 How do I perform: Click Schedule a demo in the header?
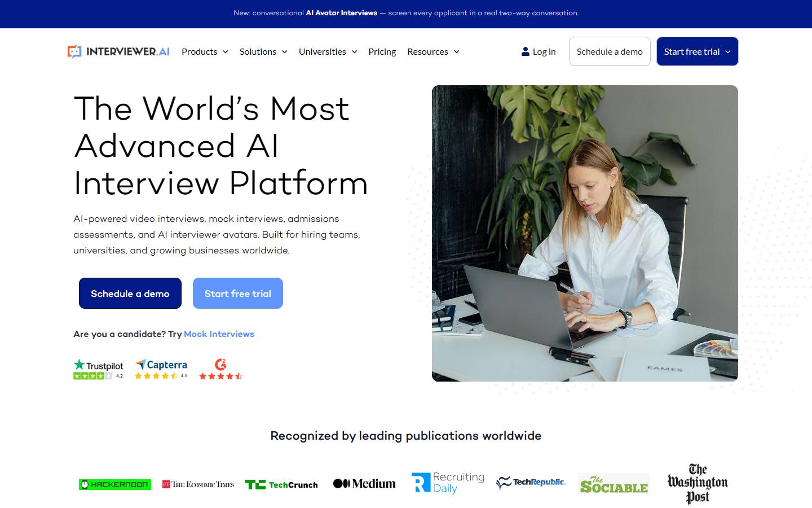click(x=610, y=51)
